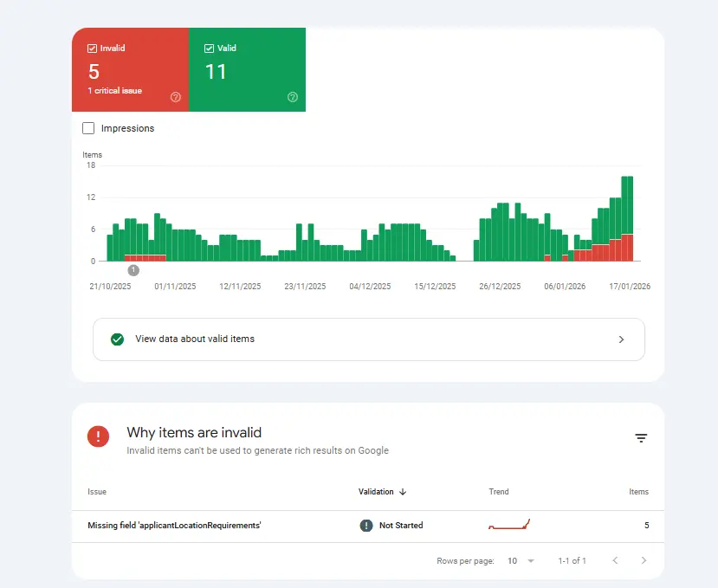718x588 pixels.
Task: Uncheck the Valid checkbox
Action: [210, 48]
